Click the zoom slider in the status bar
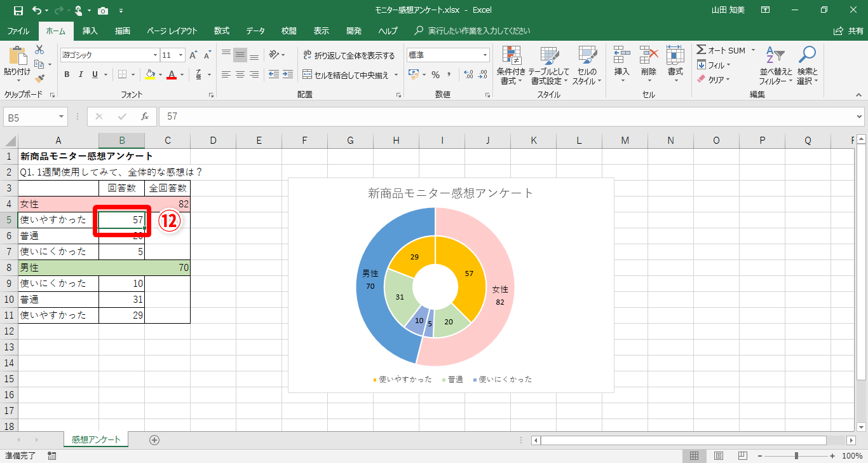This screenshot has height=463, width=868. pos(796,455)
